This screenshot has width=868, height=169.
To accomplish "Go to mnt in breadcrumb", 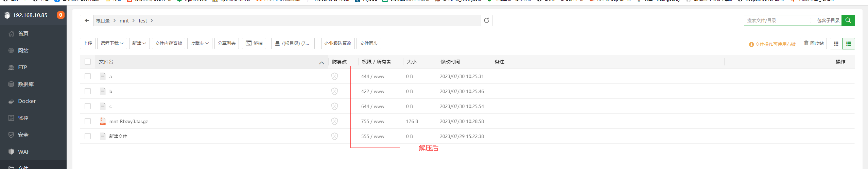I will pyautogui.click(x=124, y=21).
